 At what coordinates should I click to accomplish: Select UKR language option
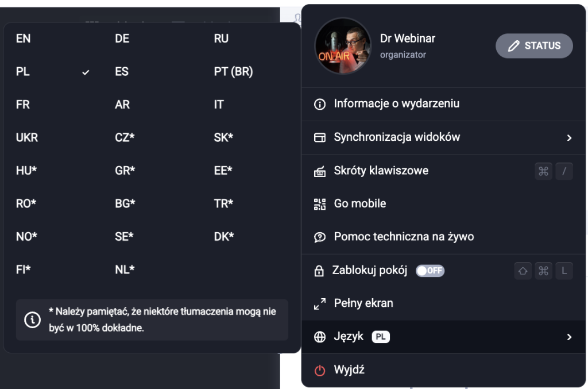27,138
